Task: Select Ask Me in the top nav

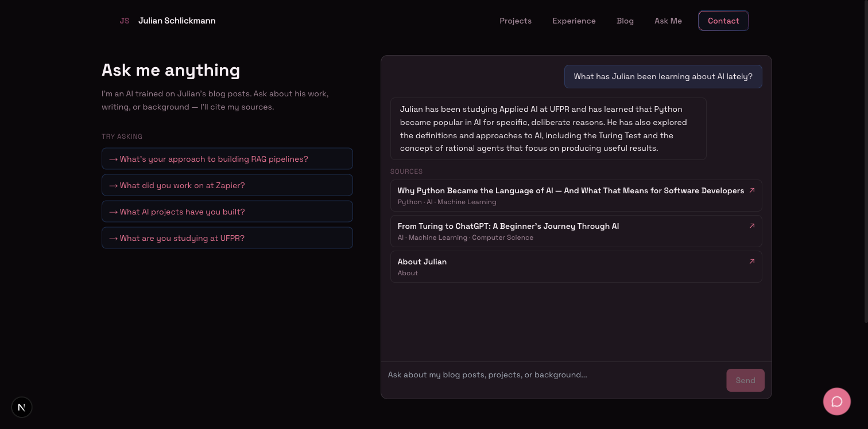Action: point(668,21)
